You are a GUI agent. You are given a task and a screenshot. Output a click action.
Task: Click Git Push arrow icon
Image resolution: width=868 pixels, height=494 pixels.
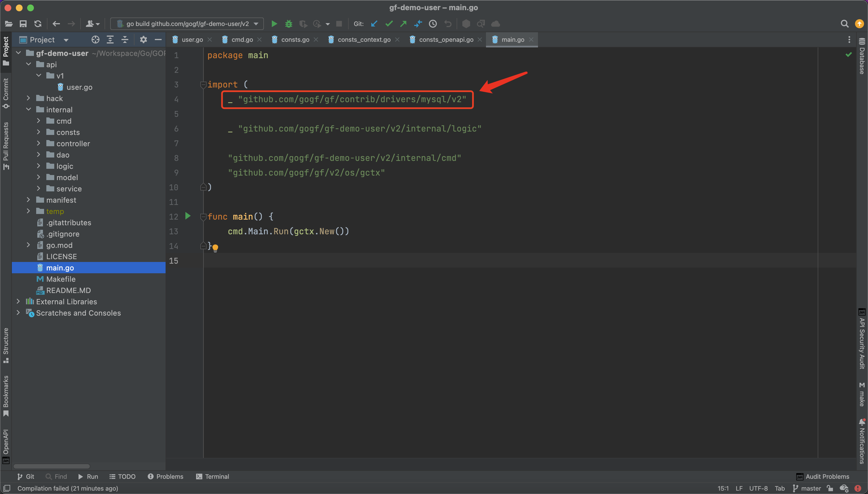(x=403, y=24)
